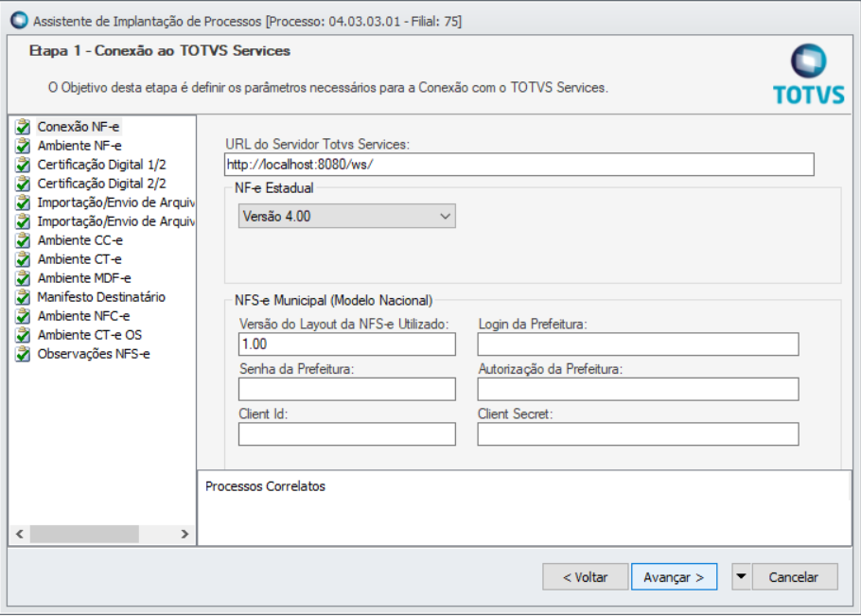Select the Conexão NF-e step
Screen dimensions: 861x616
(x=79, y=127)
